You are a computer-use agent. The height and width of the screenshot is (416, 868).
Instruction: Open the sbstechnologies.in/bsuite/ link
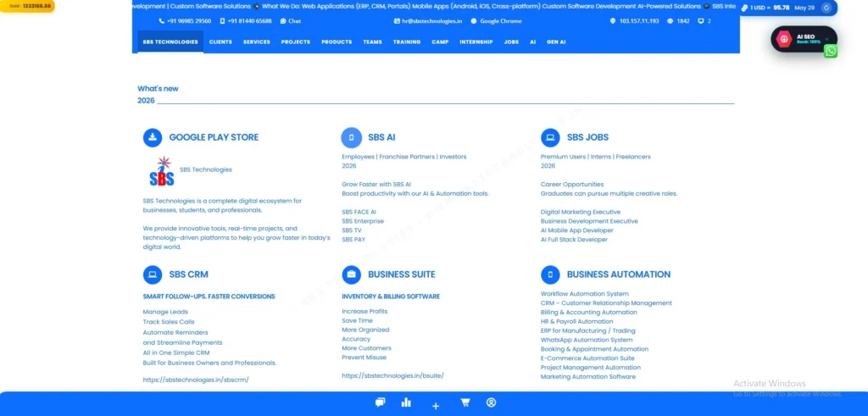coord(393,375)
